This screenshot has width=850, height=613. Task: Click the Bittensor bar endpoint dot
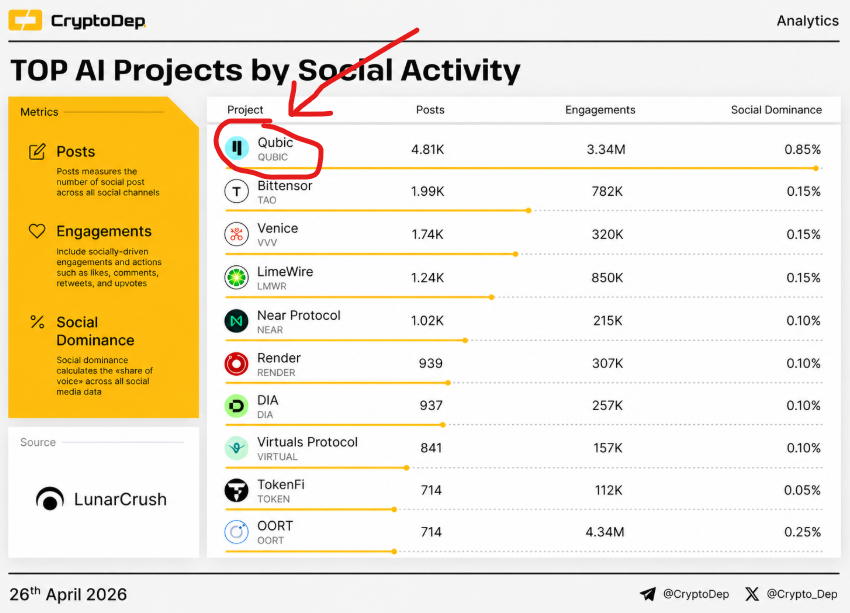(529, 210)
